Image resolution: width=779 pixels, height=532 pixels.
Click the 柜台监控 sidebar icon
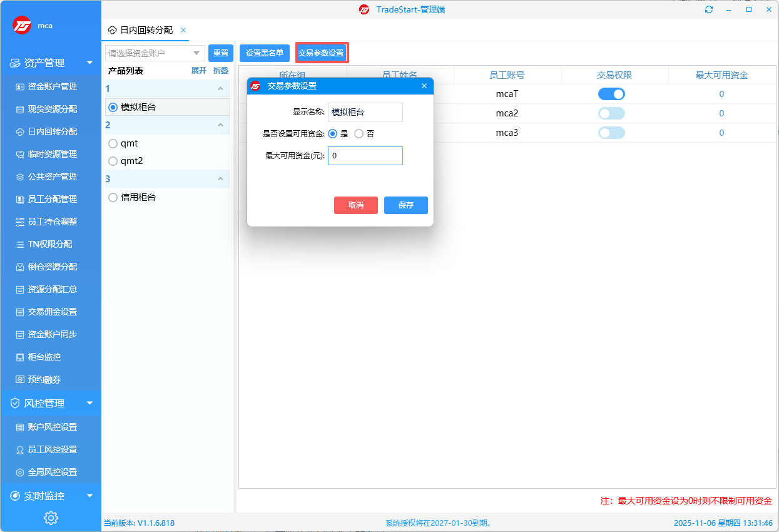[20, 357]
